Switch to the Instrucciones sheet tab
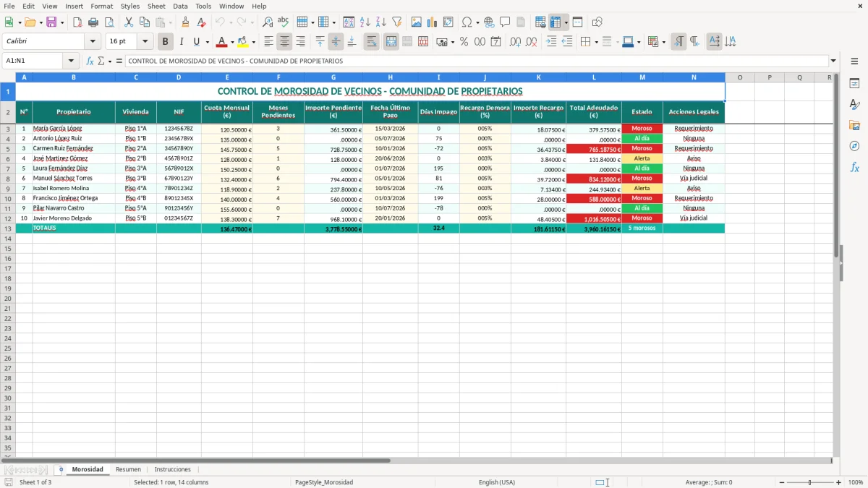This screenshot has width=868, height=488. click(172, 470)
